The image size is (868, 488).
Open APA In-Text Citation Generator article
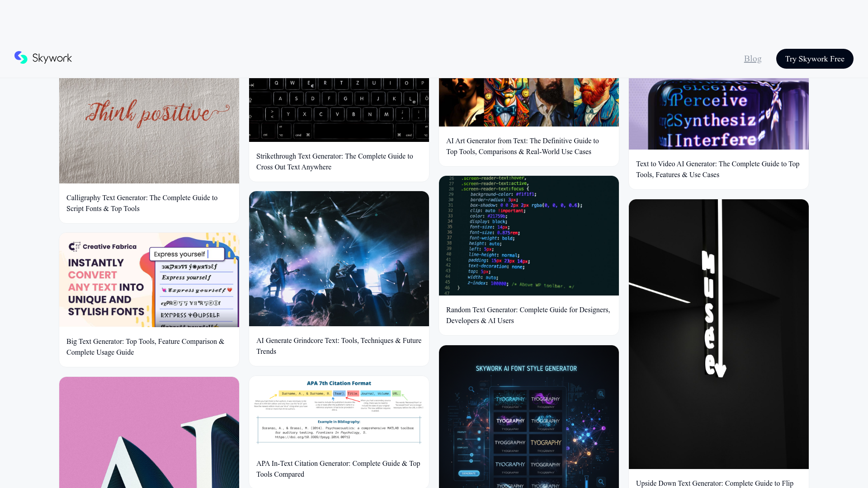coord(338,469)
